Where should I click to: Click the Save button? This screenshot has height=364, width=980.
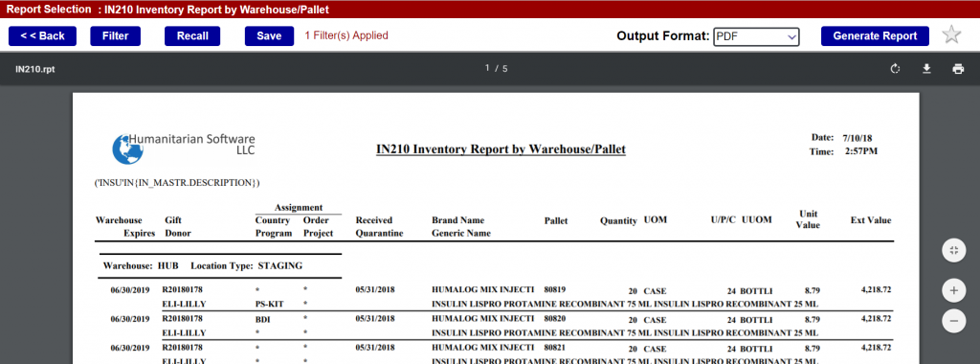tap(269, 36)
